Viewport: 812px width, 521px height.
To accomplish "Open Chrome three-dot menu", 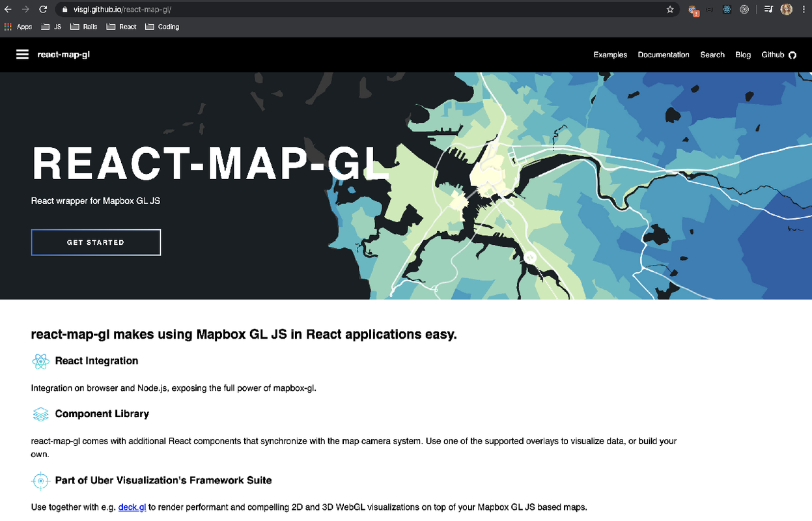I will [804, 10].
